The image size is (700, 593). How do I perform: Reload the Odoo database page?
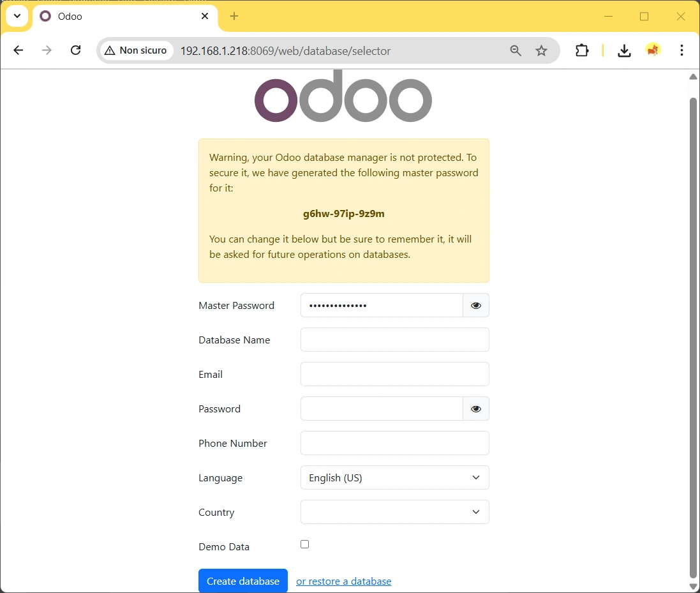pyautogui.click(x=75, y=50)
